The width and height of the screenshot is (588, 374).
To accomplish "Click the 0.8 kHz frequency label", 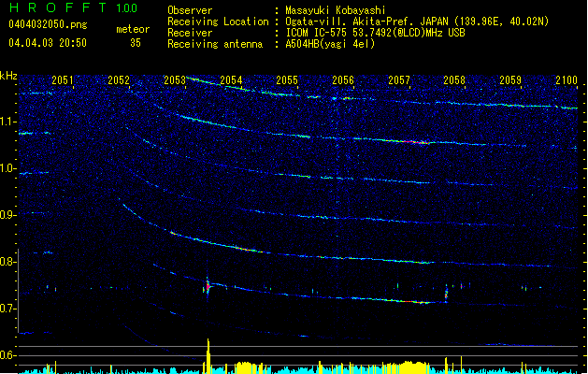I will [8, 262].
